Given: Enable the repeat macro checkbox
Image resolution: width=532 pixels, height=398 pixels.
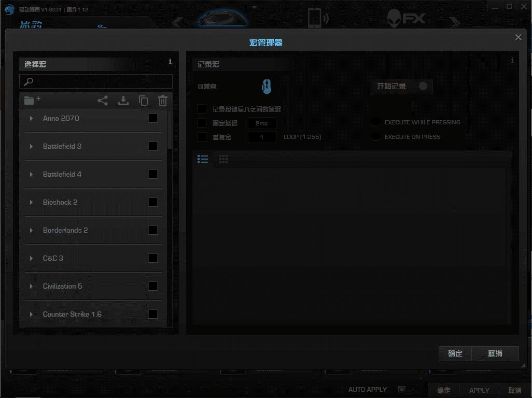Looking at the screenshot, I should point(202,137).
